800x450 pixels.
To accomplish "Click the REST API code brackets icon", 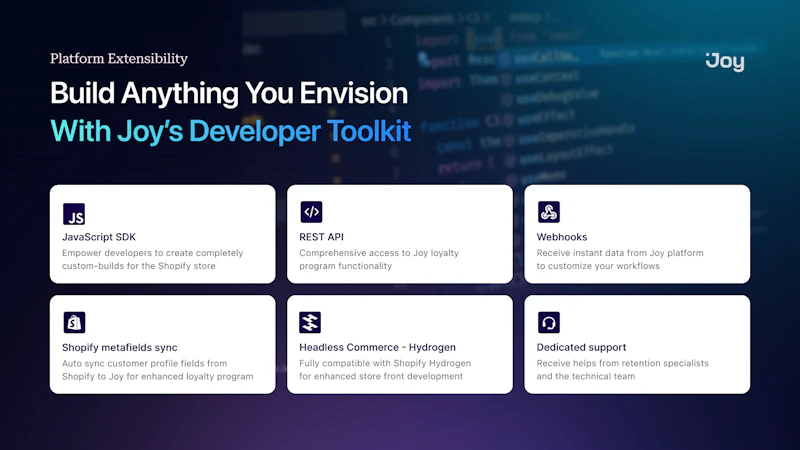I will [311, 212].
